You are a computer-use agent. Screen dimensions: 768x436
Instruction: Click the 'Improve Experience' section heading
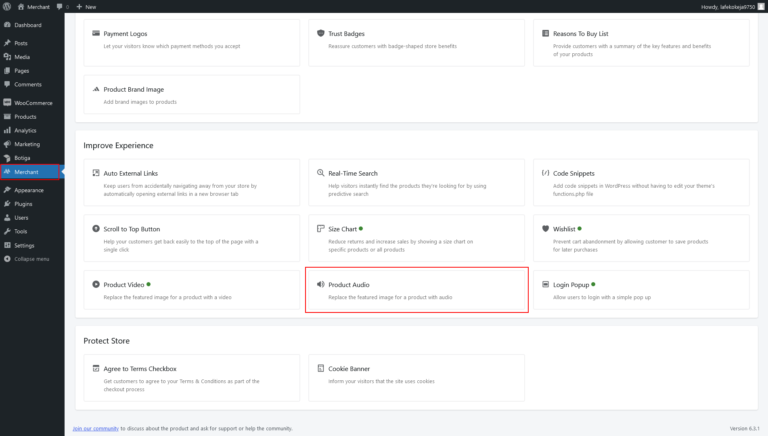118,145
